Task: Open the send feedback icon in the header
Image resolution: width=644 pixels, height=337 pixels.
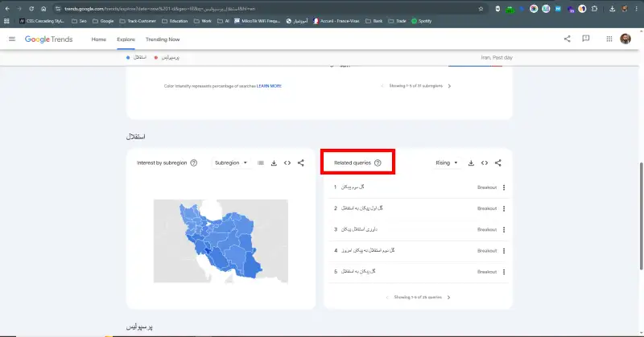Action: pos(586,39)
